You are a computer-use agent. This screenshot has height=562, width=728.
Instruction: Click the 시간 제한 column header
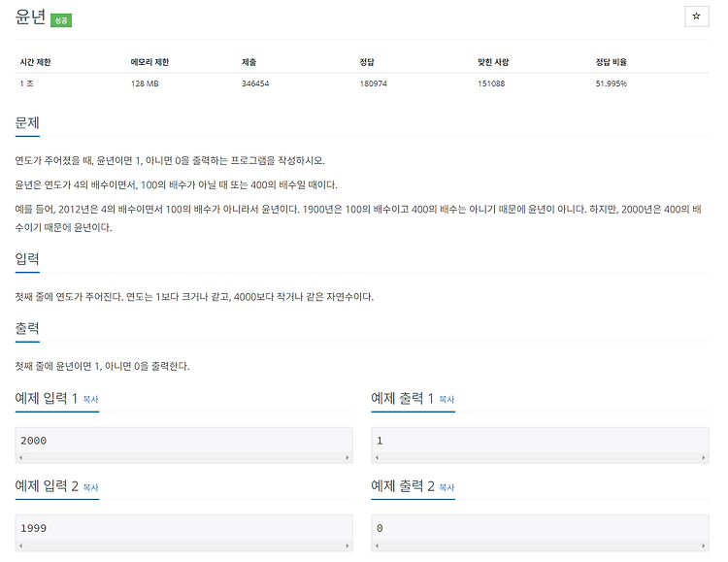[x=35, y=62]
